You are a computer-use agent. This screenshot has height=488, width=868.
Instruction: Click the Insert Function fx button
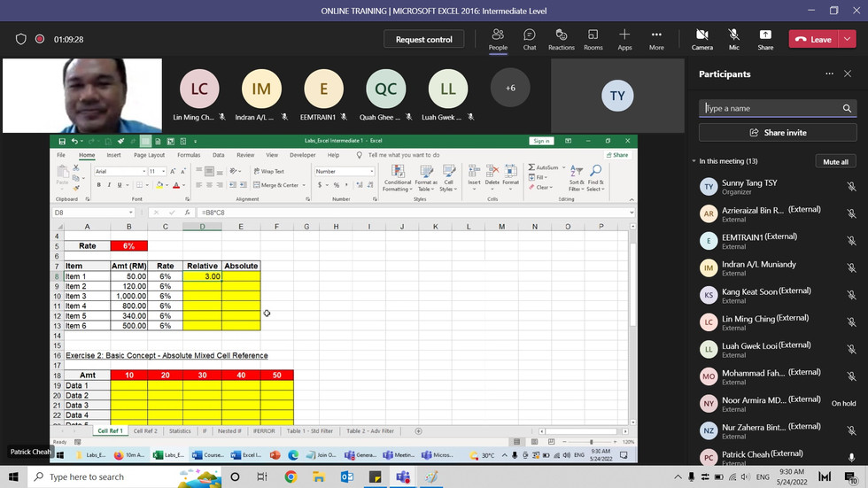pos(187,213)
